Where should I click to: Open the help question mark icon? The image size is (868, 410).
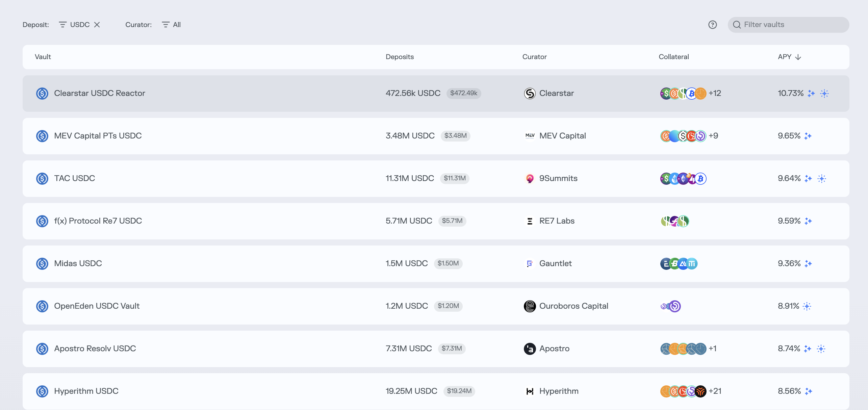(x=713, y=25)
